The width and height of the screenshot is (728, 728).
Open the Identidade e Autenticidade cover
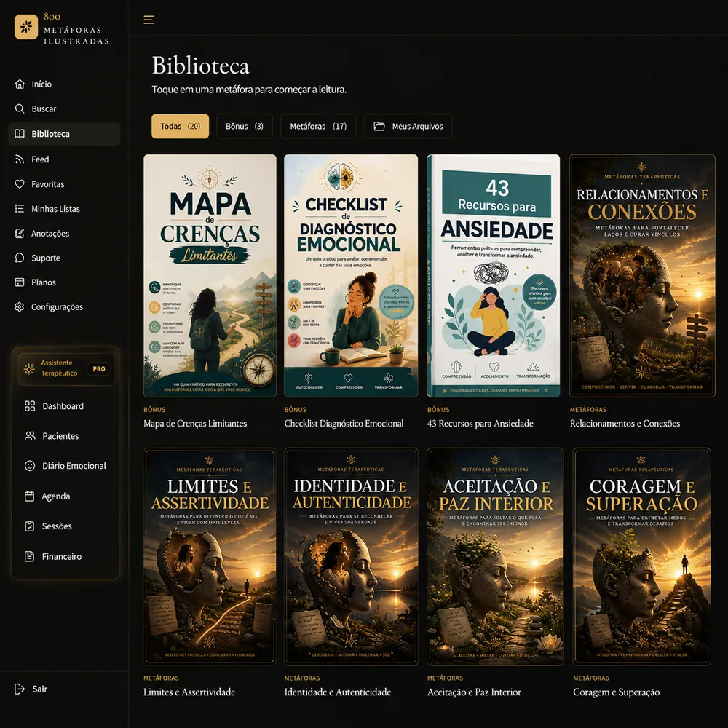pos(351,557)
